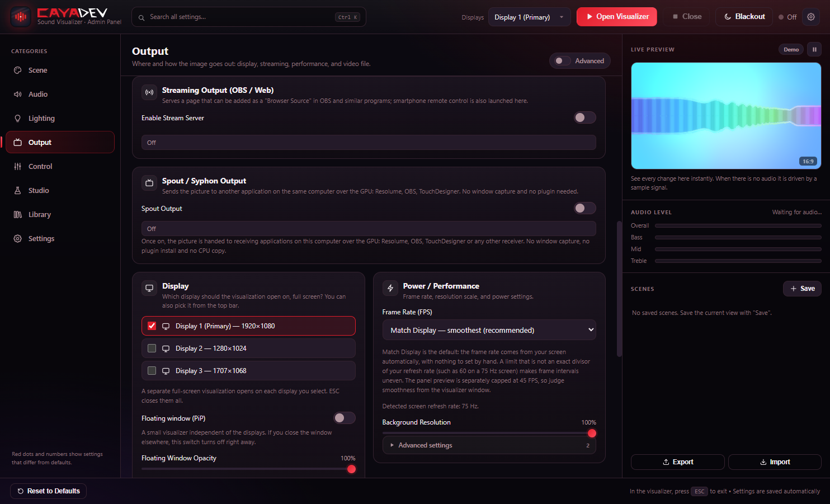Click Open Visualizer button
This screenshot has height=504, width=830.
pyautogui.click(x=616, y=17)
